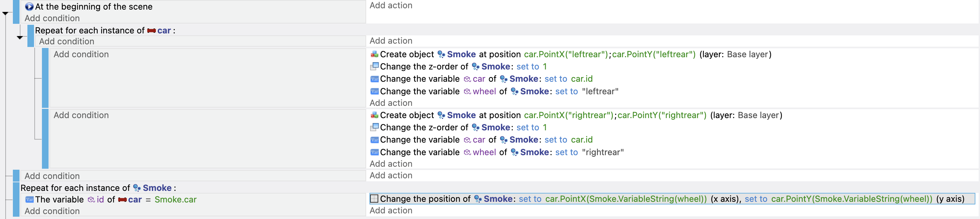980x219 pixels.
Task: Click 'Add action' below the rightrear wheel action
Action: (391, 164)
